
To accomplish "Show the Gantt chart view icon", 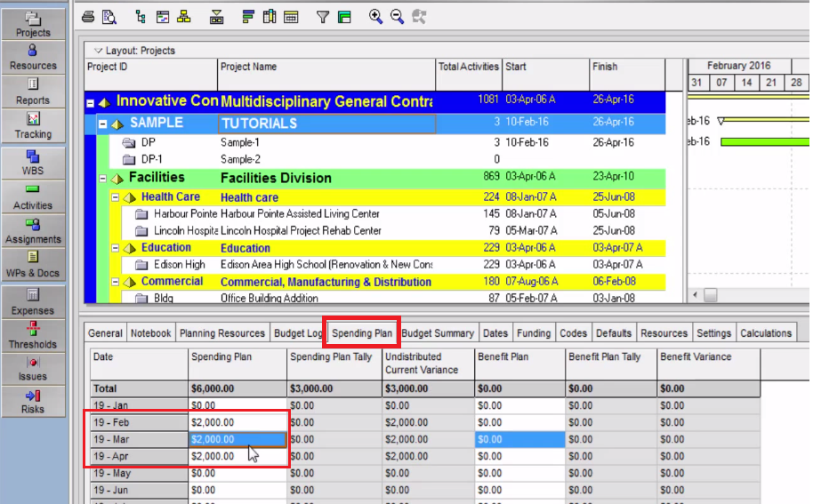I will (x=162, y=17).
